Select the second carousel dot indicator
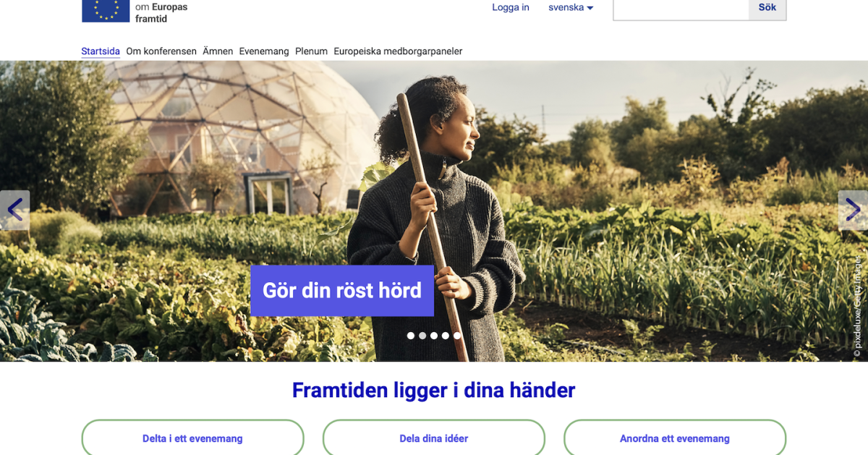868x455 pixels. (422, 336)
